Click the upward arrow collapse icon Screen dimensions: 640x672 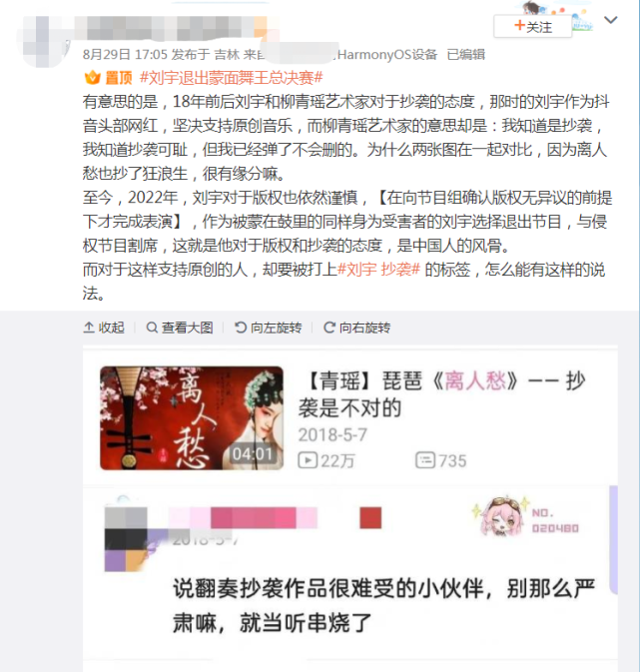pyautogui.click(x=89, y=328)
